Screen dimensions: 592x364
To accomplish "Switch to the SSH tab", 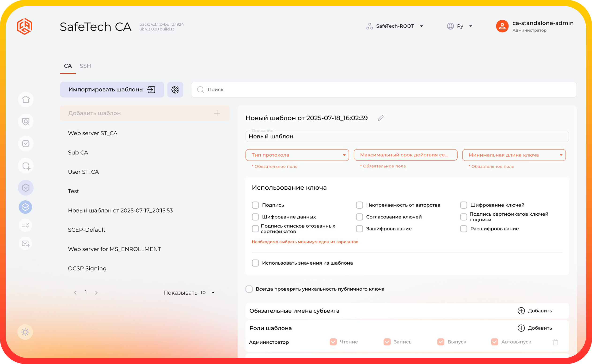I will [85, 66].
